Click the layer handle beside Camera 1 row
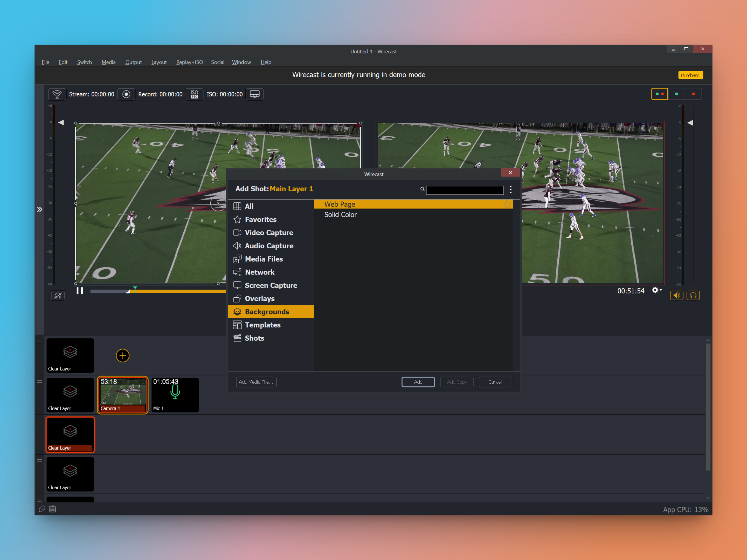Screen dimensions: 747x560 point(39,381)
